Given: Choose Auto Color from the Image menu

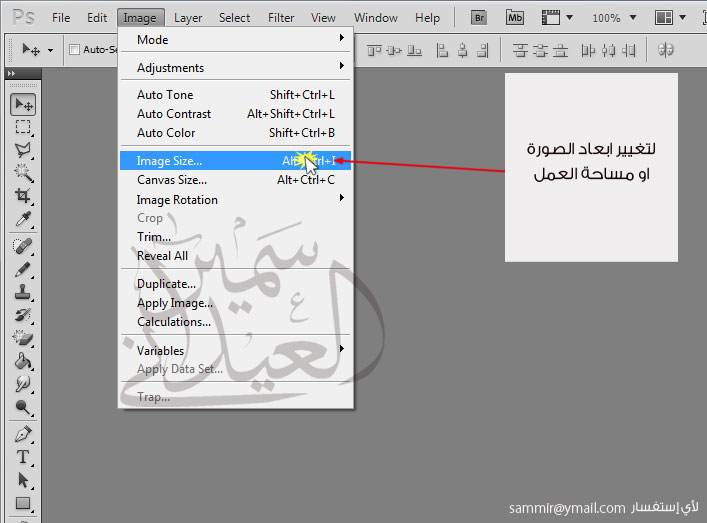Looking at the screenshot, I should 236,133.
